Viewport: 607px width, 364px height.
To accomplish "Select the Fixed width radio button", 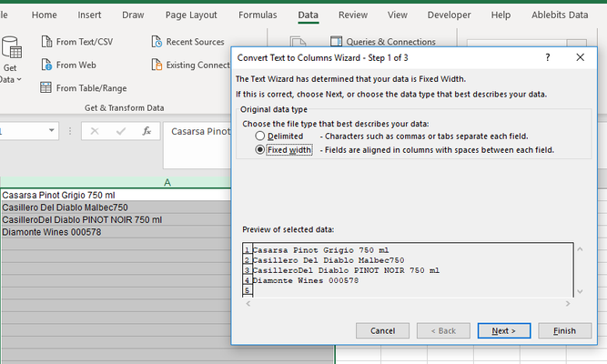I will pyautogui.click(x=259, y=150).
